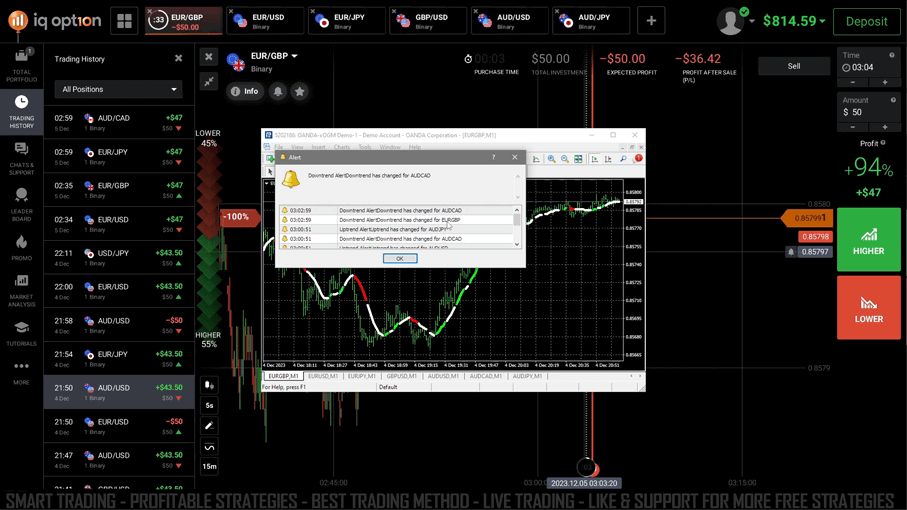Viewport: 907px width, 510px height.
Task: Click the Deposit button
Action: point(867,21)
